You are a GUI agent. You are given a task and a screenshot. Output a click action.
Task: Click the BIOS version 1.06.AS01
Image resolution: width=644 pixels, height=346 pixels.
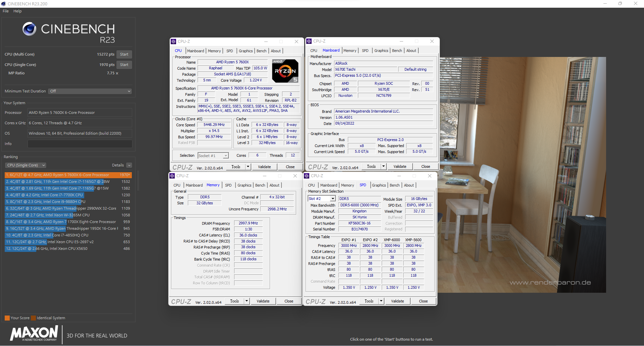point(383,117)
